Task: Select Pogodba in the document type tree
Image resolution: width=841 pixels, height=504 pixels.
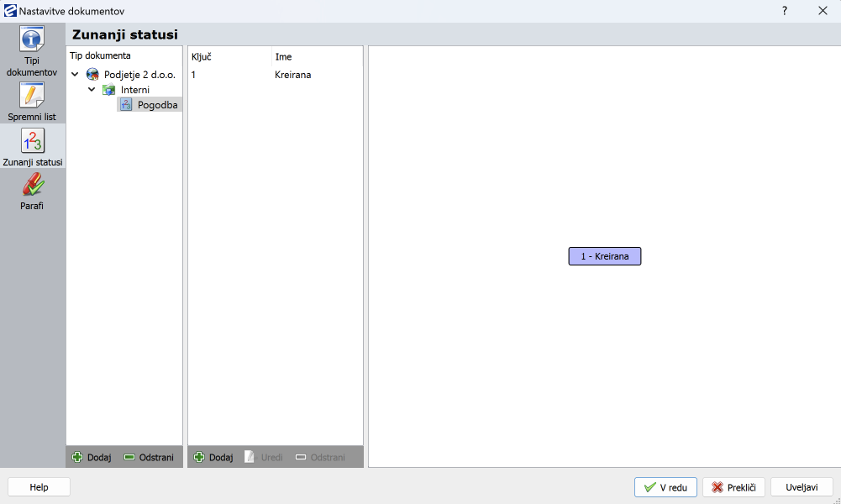Action: (156, 105)
